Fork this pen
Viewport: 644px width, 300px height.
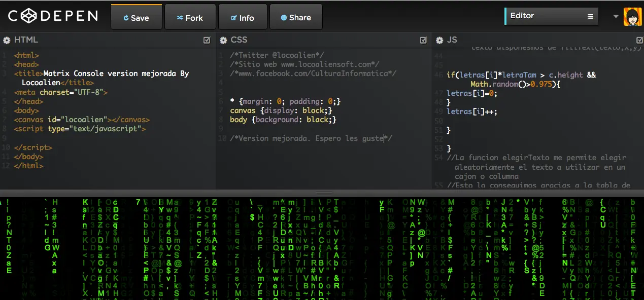(190, 17)
